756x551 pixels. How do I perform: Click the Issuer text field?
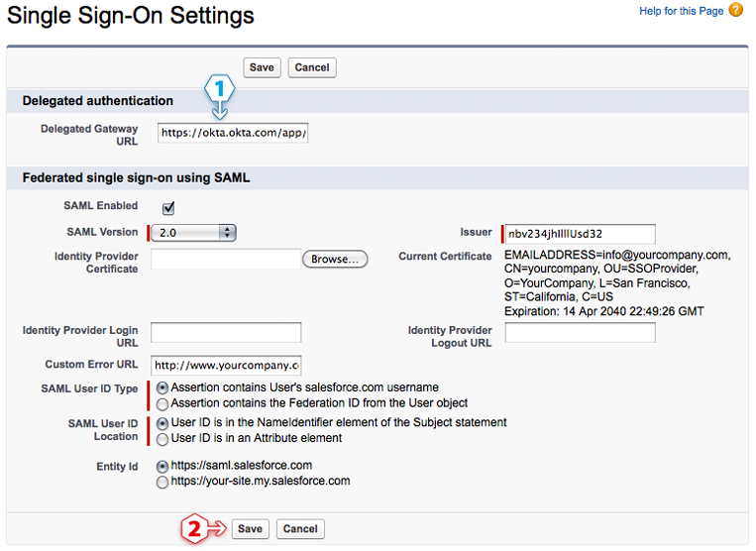tap(580, 234)
